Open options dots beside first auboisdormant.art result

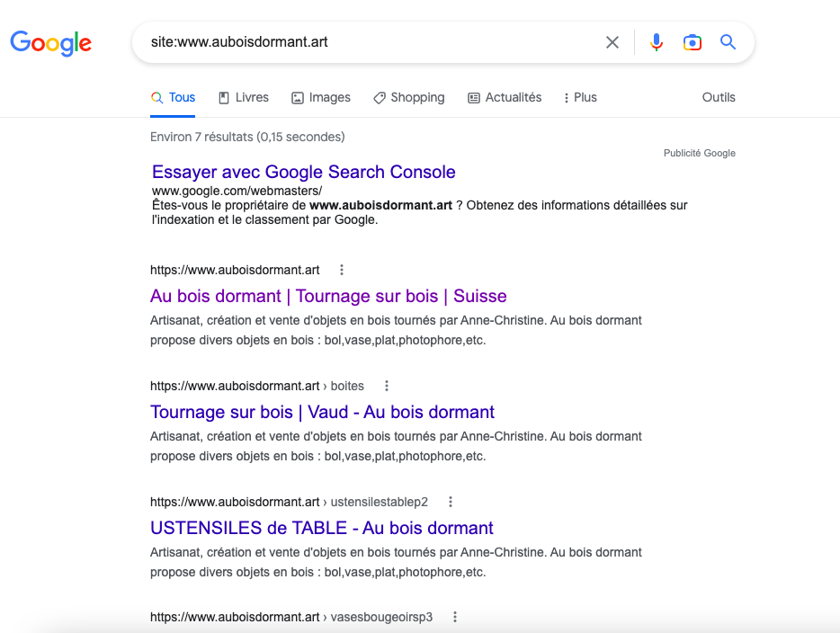pos(342,270)
